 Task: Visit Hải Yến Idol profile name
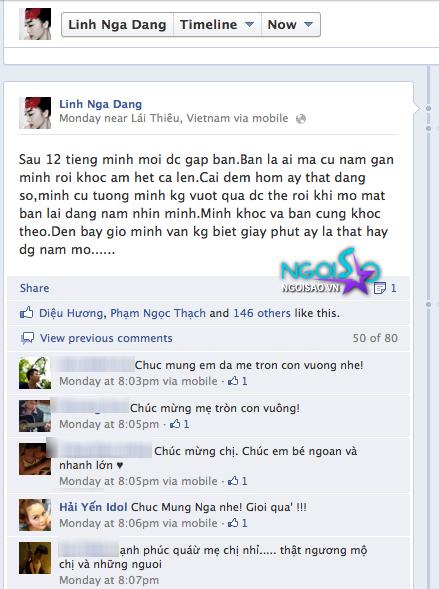click(x=93, y=507)
